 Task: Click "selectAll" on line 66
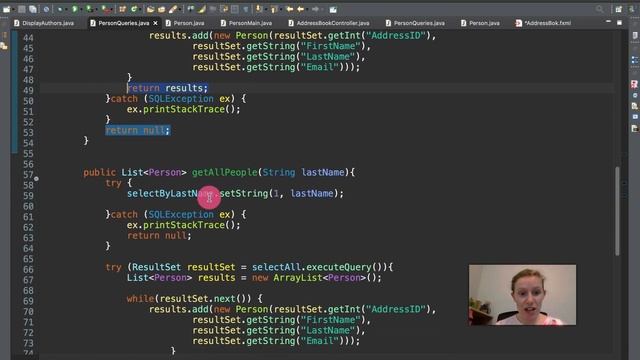click(x=276, y=267)
